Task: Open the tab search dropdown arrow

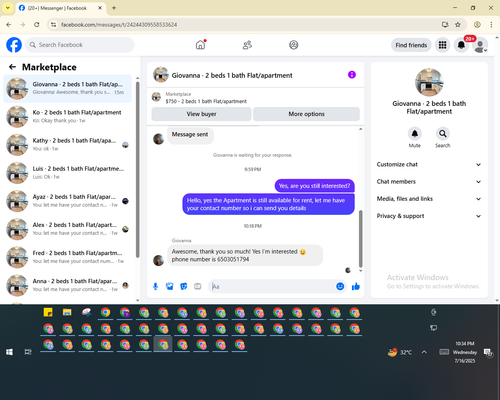Action: coord(8,8)
